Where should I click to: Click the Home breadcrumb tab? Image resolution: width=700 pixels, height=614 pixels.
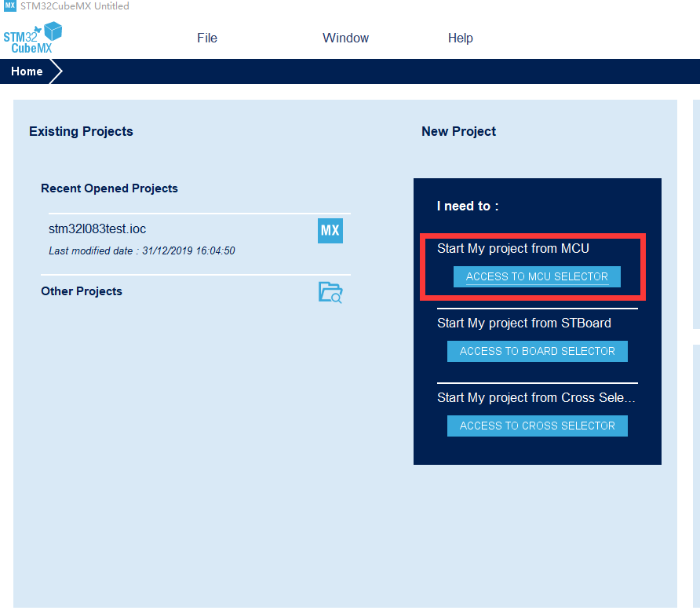[x=27, y=71]
